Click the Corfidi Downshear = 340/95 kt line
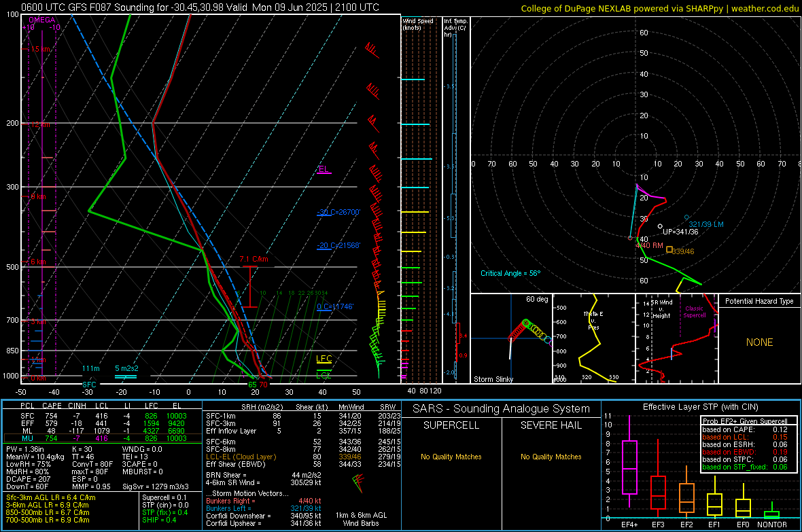Screen dimensions: 802x532 264,516
